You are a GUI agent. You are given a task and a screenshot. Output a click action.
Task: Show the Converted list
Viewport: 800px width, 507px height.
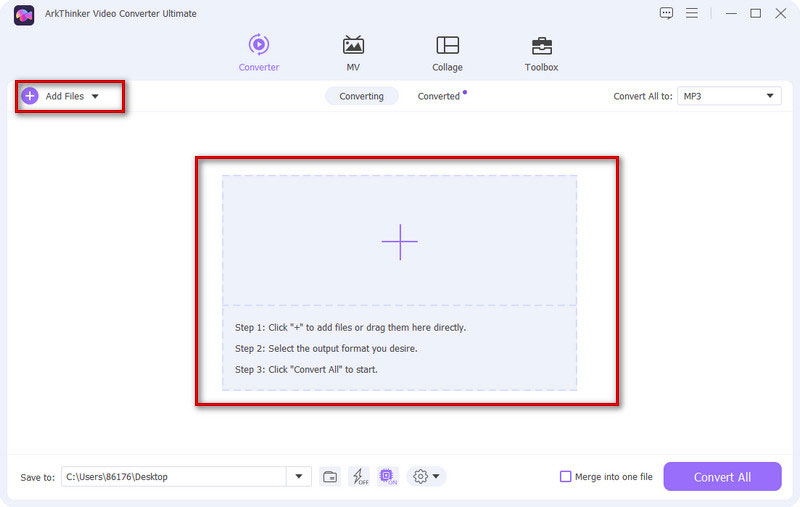tap(439, 96)
